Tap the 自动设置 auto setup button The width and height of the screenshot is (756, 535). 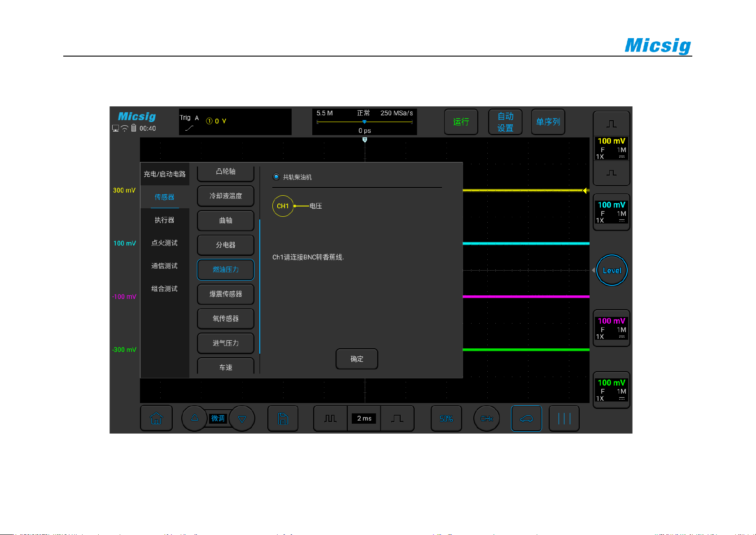[x=505, y=122]
